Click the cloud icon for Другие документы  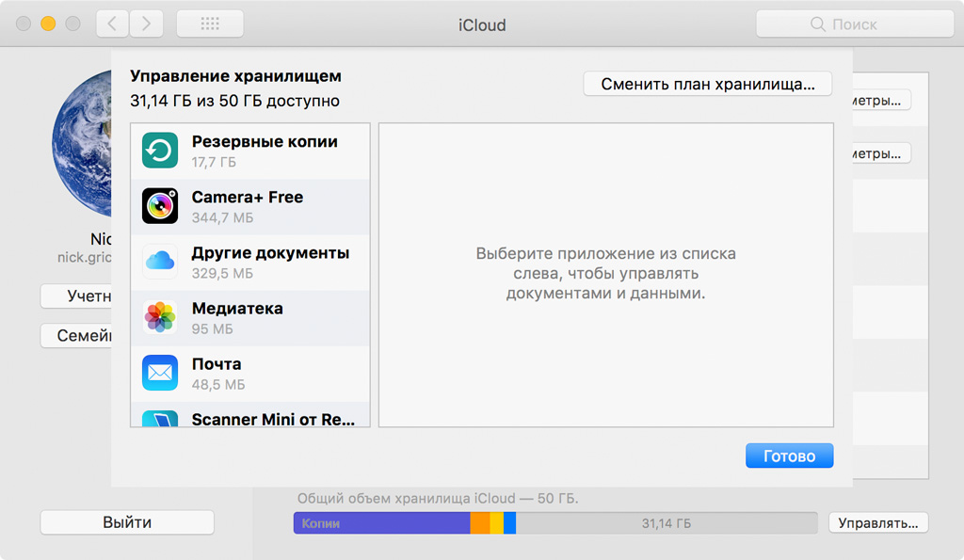[x=160, y=262]
